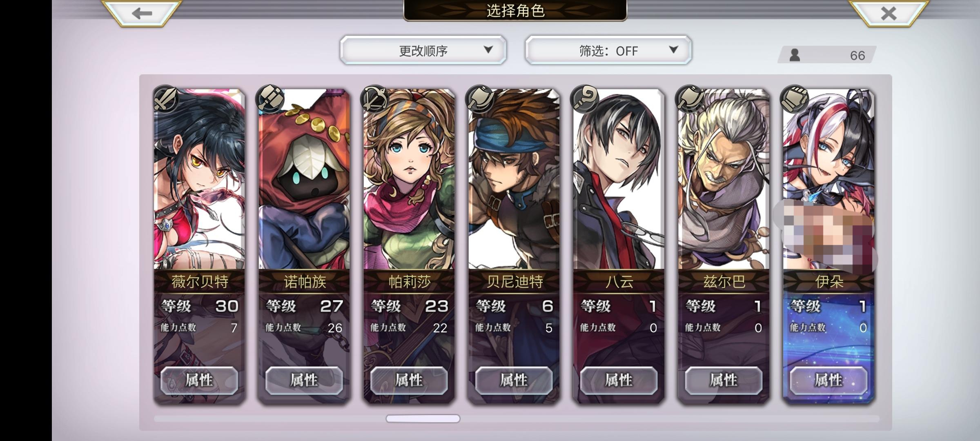Go back with the left arrow button
Viewport: 980px width, 441px height.
(142, 13)
